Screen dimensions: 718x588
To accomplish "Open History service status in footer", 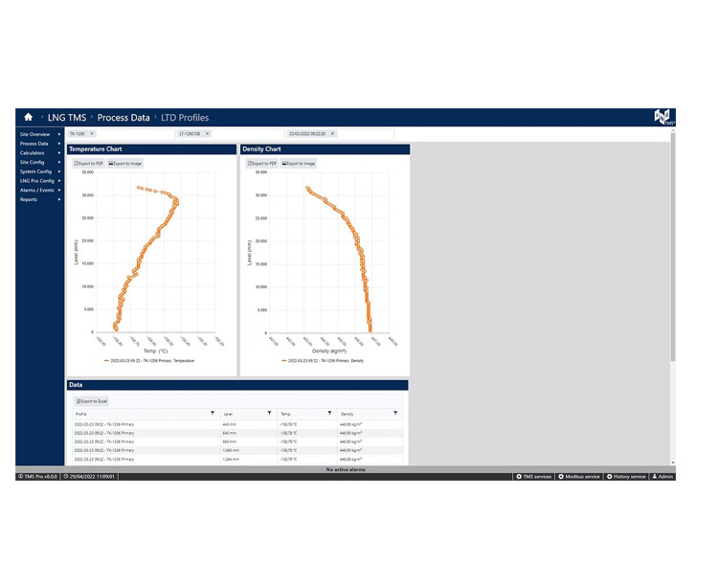I will coord(626,476).
